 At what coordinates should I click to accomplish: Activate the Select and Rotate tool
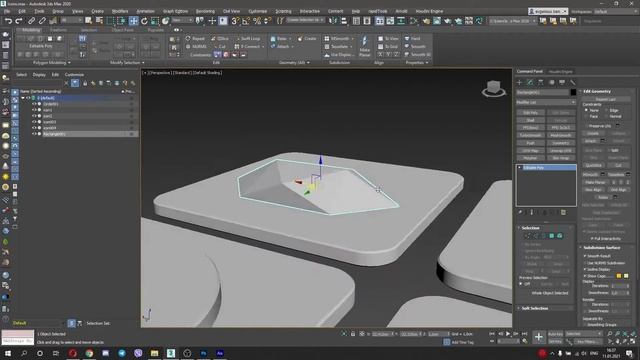click(144, 21)
